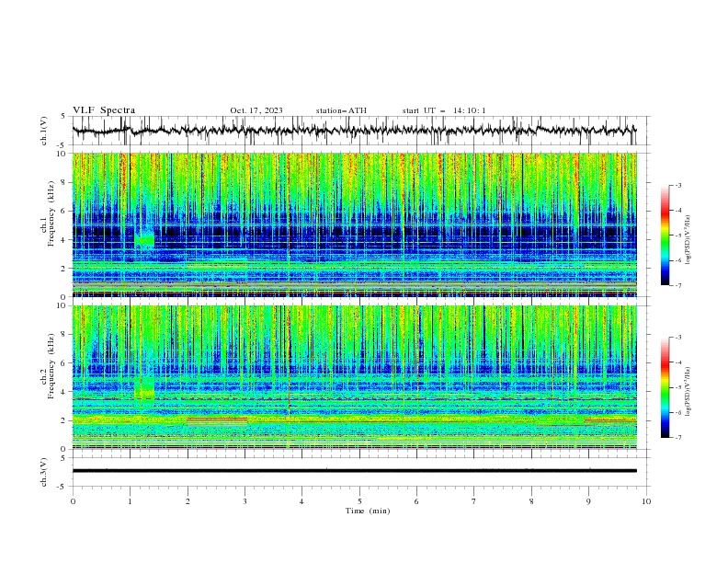Image resolution: width=728 pixels, height=563 pixels.
Task: Select the date text "Oct. 17, 2023"
Action: [256, 110]
